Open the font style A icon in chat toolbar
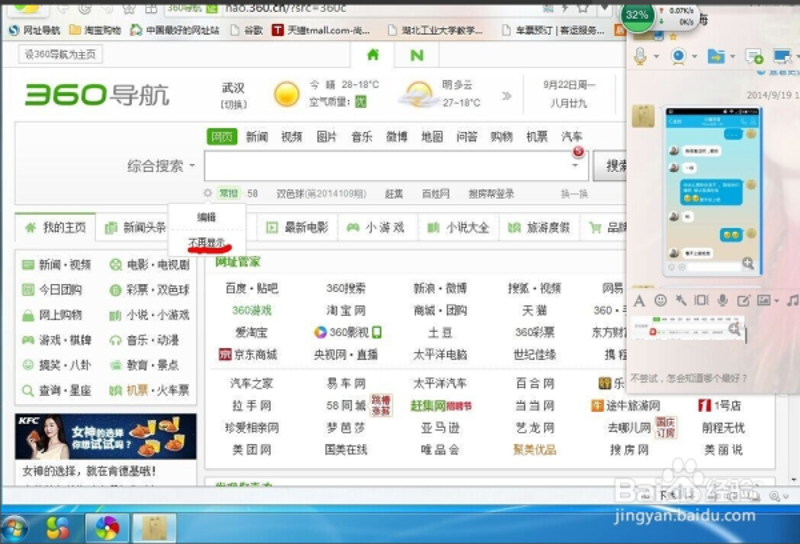Image resolution: width=800 pixels, height=544 pixels. (639, 301)
